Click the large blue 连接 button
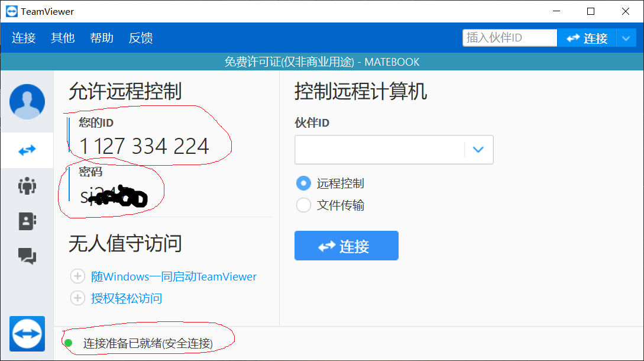Viewport: 644px width, 361px height. click(x=346, y=246)
